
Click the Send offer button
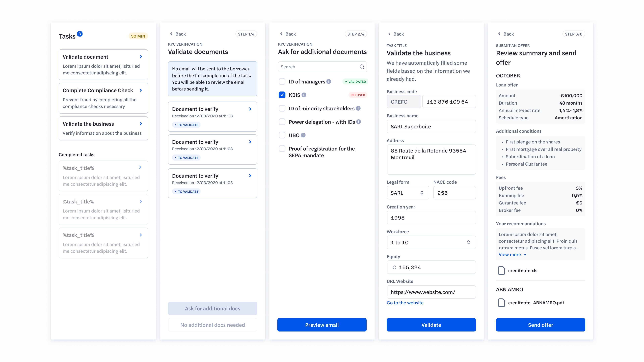pyautogui.click(x=541, y=325)
